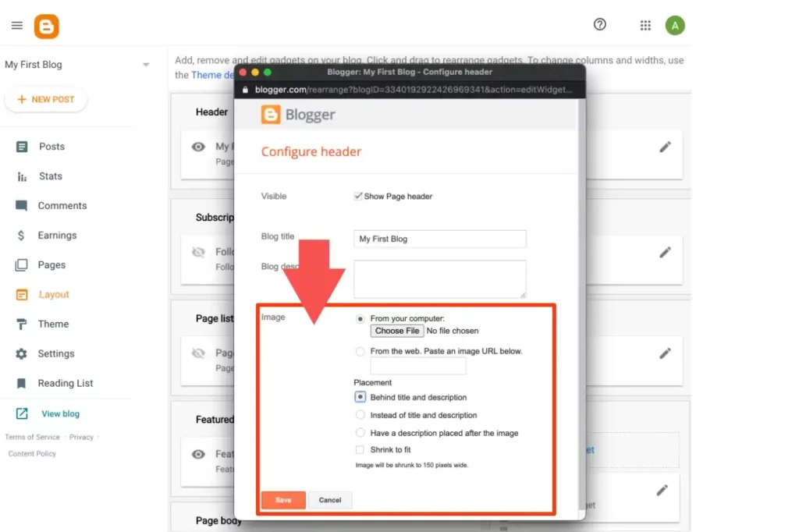Enable the Shrink to fit checkbox

pyautogui.click(x=360, y=449)
